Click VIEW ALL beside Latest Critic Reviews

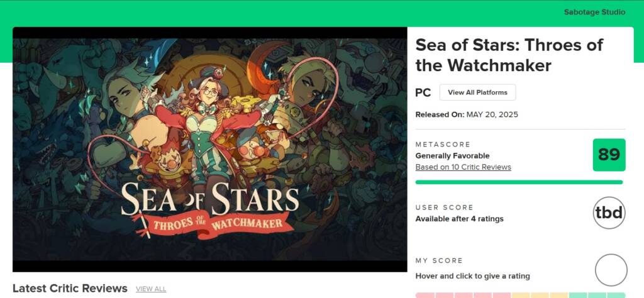click(151, 289)
